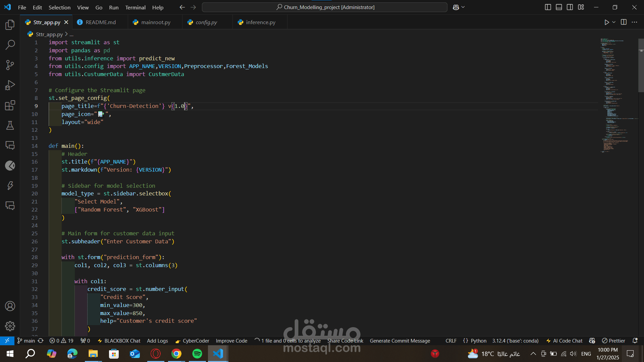Open File Explorer from the taskbar
Viewport: 644px width, 362px height.
(93, 354)
